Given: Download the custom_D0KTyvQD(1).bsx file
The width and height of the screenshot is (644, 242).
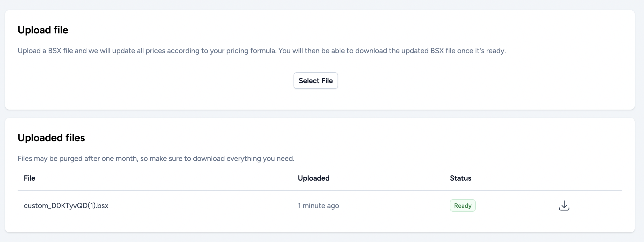Looking at the screenshot, I should tap(564, 205).
